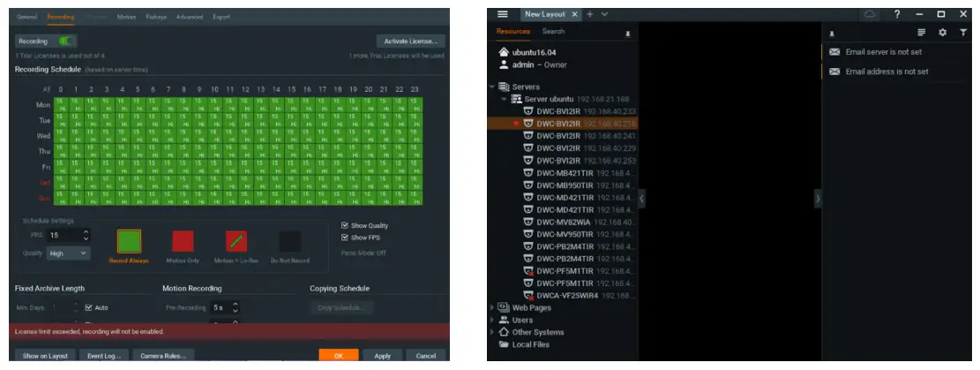Uncheck the Show FPS checkbox

344,238
